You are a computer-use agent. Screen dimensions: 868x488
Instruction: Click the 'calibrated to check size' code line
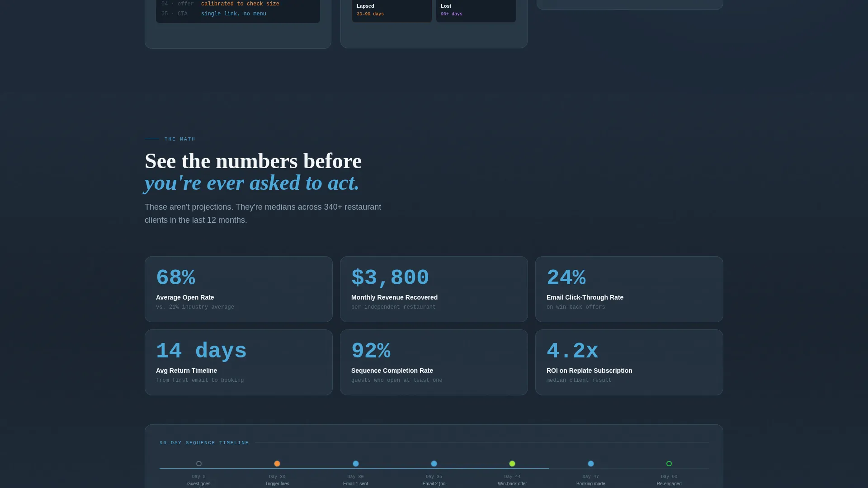[240, 4]
